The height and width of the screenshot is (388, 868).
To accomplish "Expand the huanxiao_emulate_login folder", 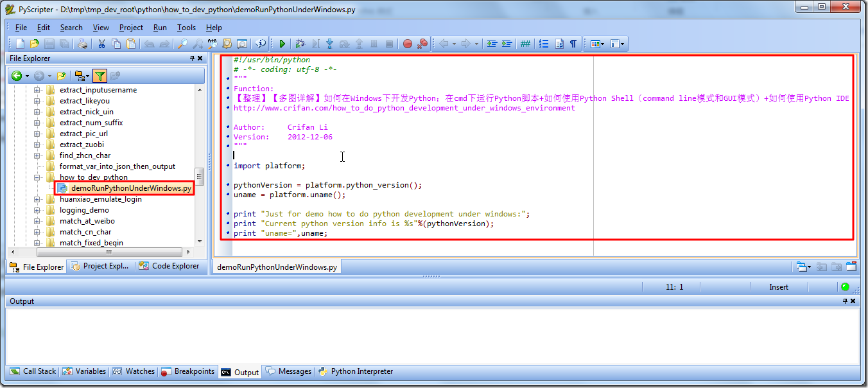I will coord(37,199).
